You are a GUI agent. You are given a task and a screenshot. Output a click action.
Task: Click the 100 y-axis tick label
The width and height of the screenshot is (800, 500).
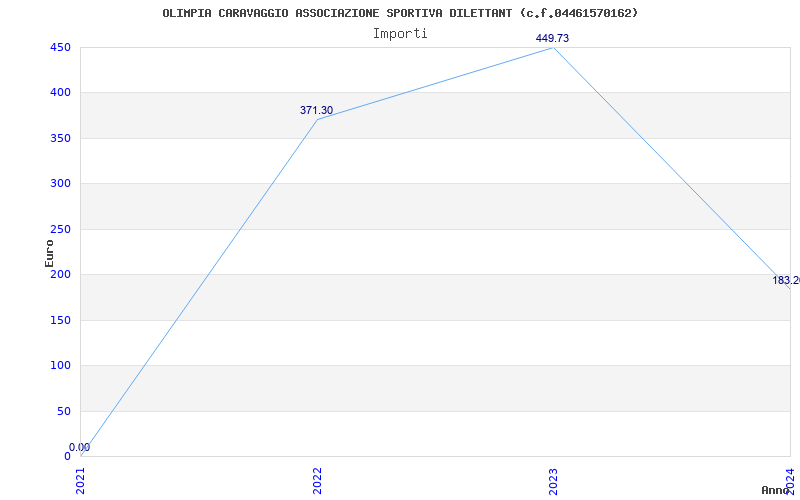click(x=60, y=366)
